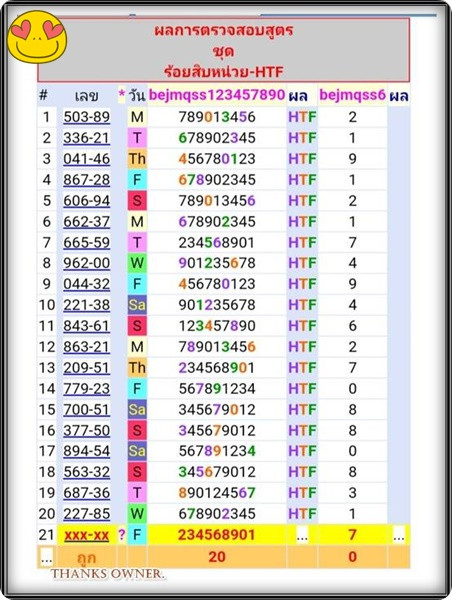Click the วัน column header
The width and height of the screenshot is (452, 600).
coord(137,96)
